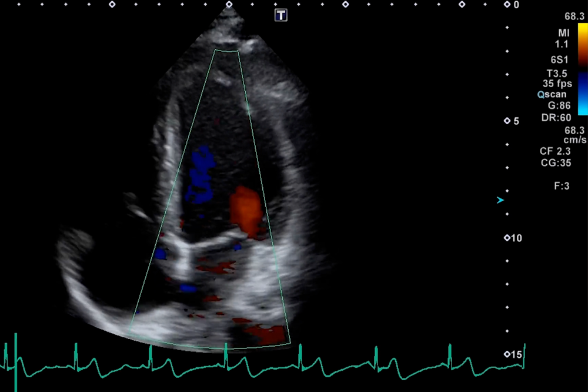Click the DR:60 dynamic range readout
Image resolution: width=588 pixels, height=392 pixels.
coord(556,117)
